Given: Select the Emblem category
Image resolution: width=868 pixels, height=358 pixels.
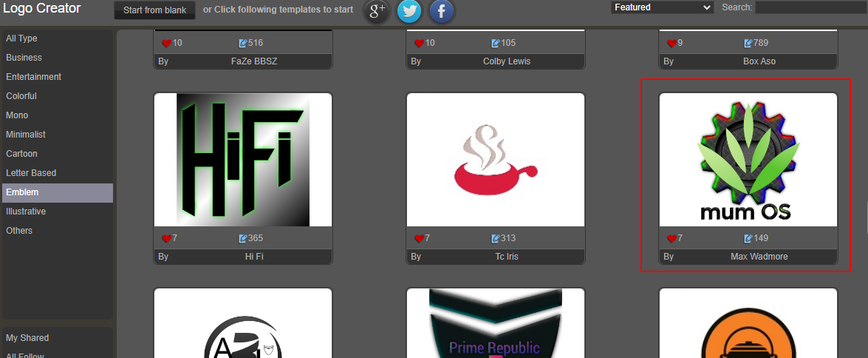Looking at the screenshot, I should coord(58,192).
